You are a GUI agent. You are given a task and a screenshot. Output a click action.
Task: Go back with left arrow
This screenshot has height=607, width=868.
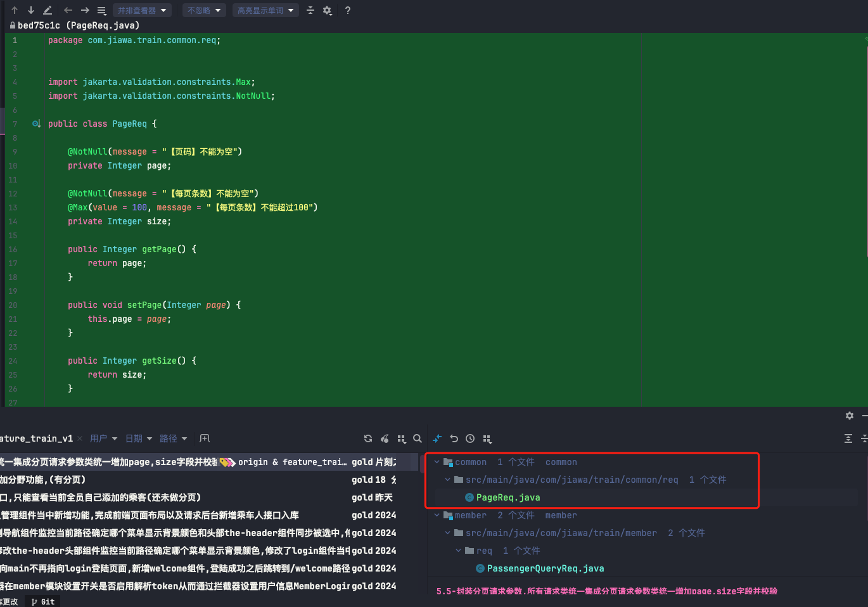point(68,10)
